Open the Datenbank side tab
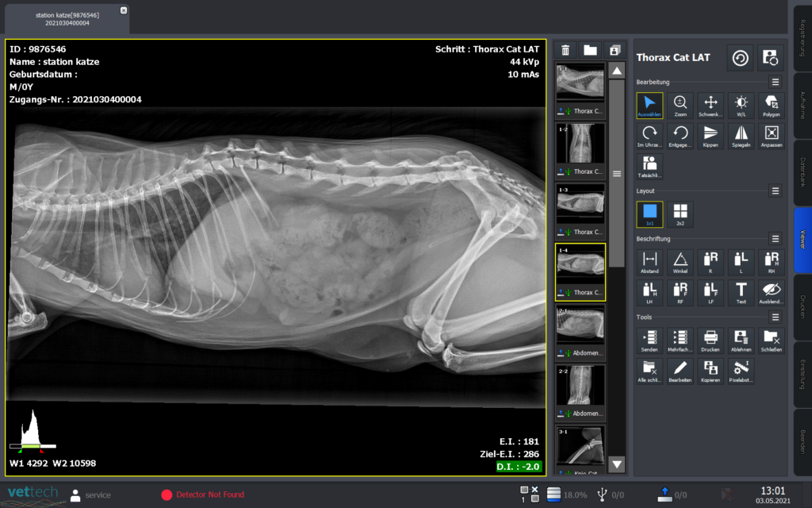 pos(802,172)
